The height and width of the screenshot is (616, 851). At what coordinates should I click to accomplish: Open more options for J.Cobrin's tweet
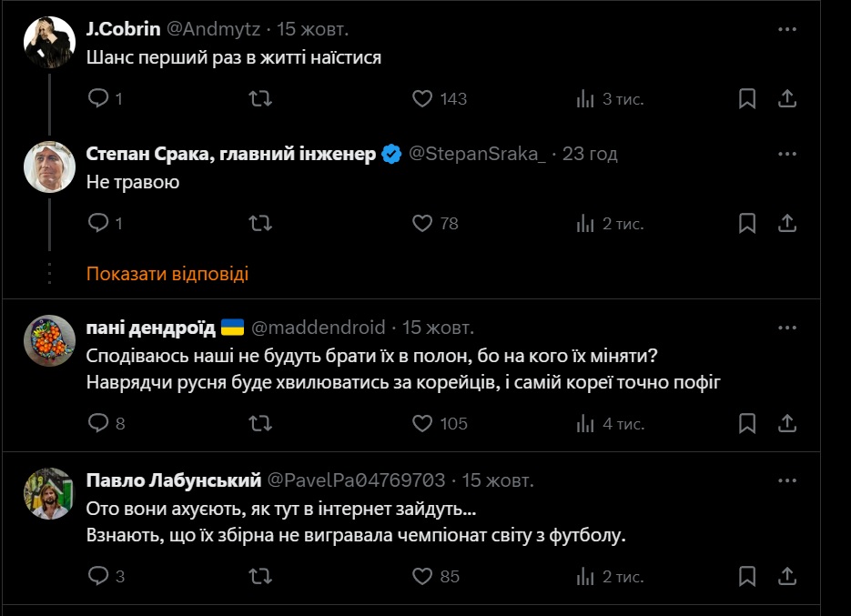787,29
